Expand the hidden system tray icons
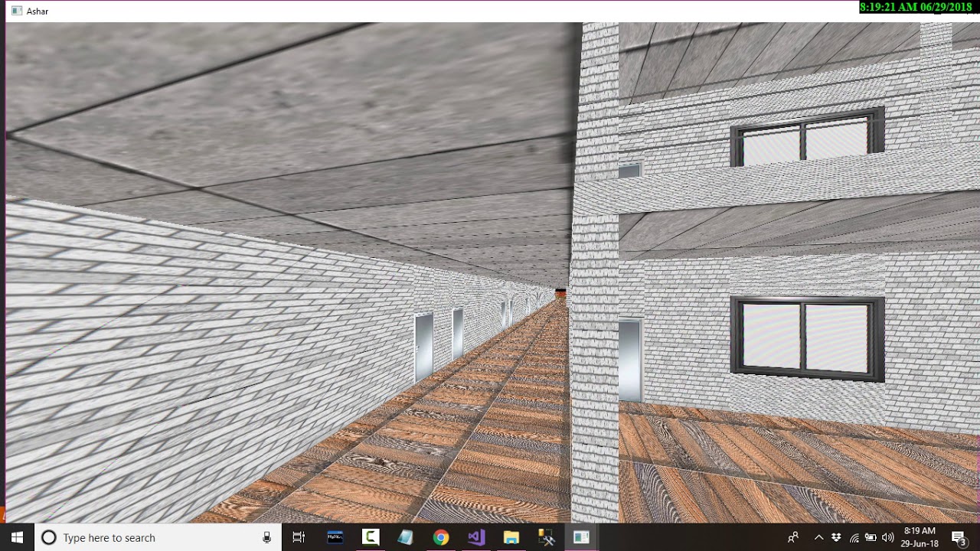980x551 pixels. [x=818, y=537]
